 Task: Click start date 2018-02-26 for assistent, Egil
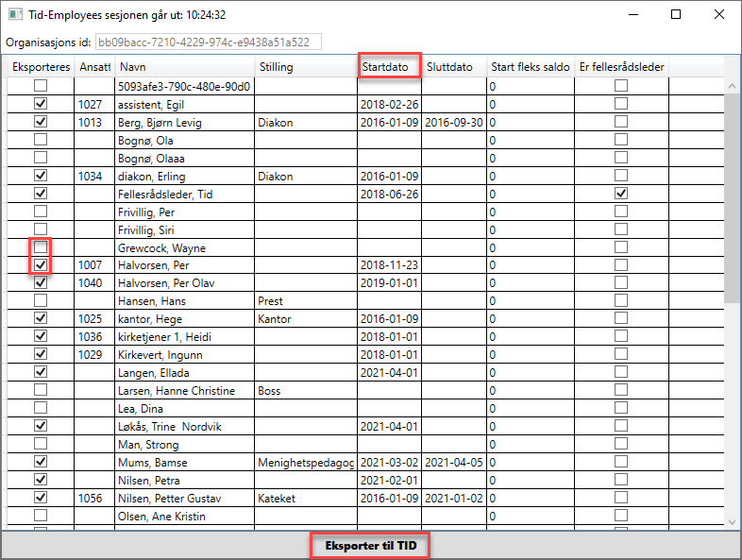coord(389,104)
